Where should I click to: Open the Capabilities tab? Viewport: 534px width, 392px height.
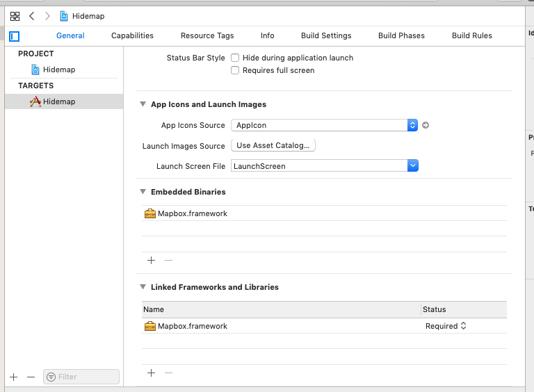[x=132, y=35]
